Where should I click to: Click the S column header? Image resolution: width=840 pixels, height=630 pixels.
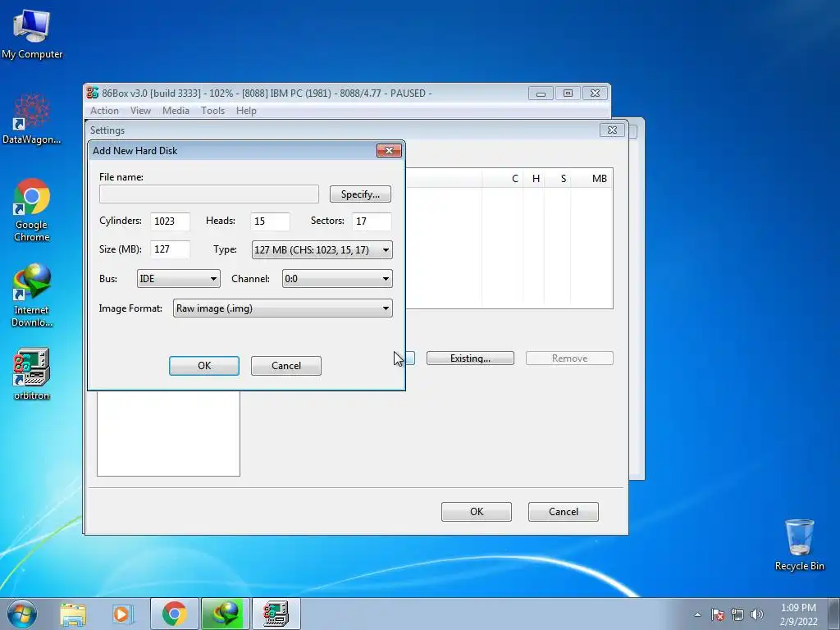[x=558, y=178]
